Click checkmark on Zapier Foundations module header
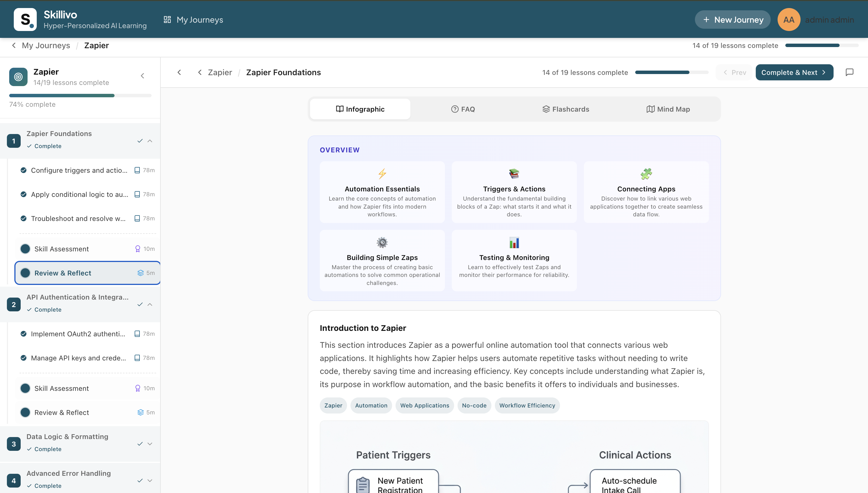 pos(140,141)
